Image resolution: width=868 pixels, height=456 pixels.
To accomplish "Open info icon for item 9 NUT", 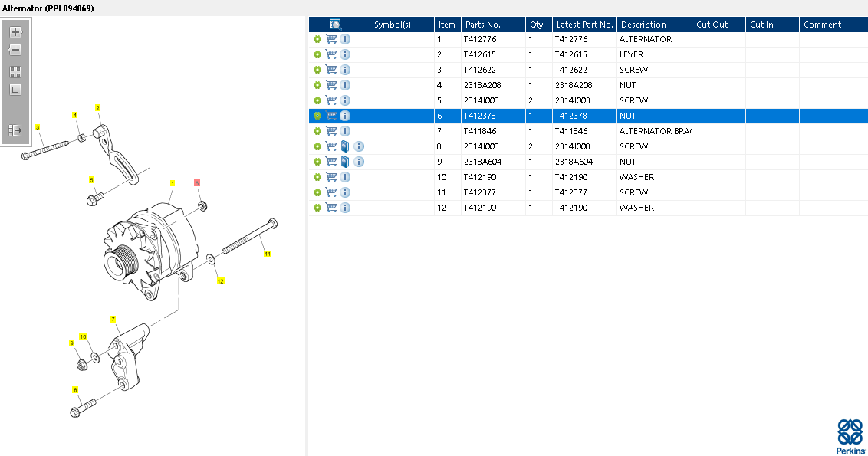I will 359,162.
